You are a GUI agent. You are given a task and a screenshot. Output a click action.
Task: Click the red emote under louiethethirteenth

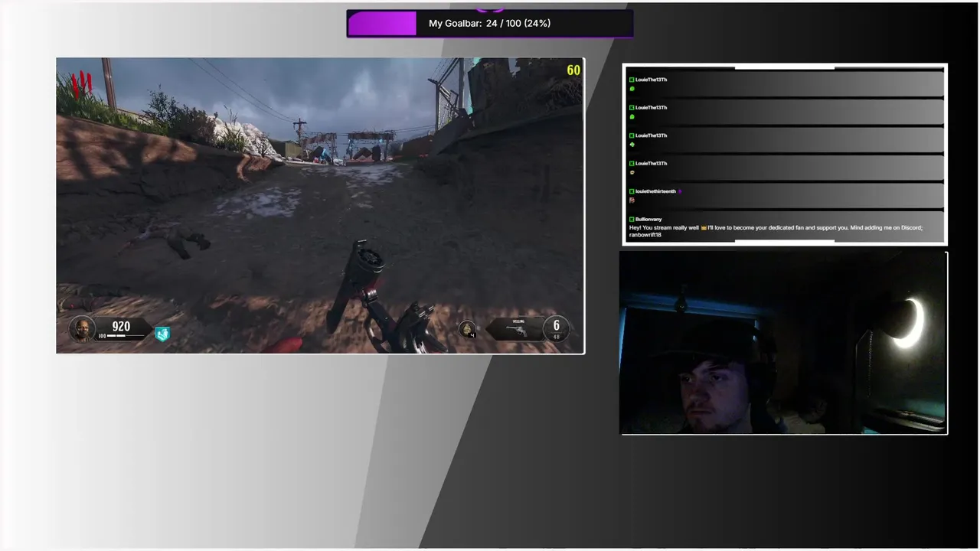pos(632,201)
